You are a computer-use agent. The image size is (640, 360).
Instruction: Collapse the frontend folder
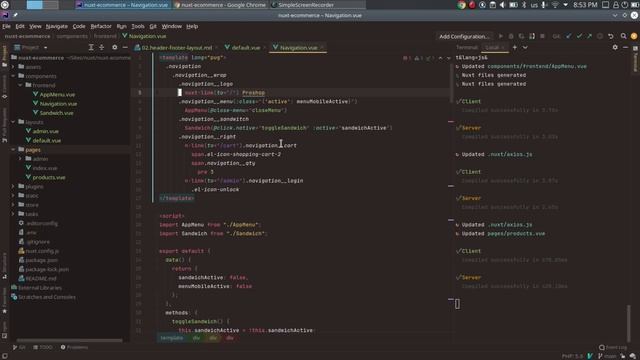coord(20,85)
